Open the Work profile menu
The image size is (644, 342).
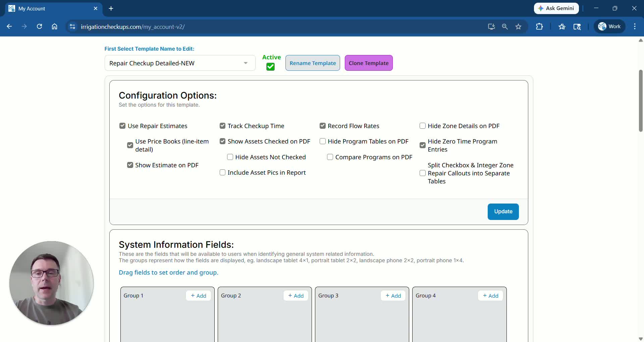click(609, 26)
